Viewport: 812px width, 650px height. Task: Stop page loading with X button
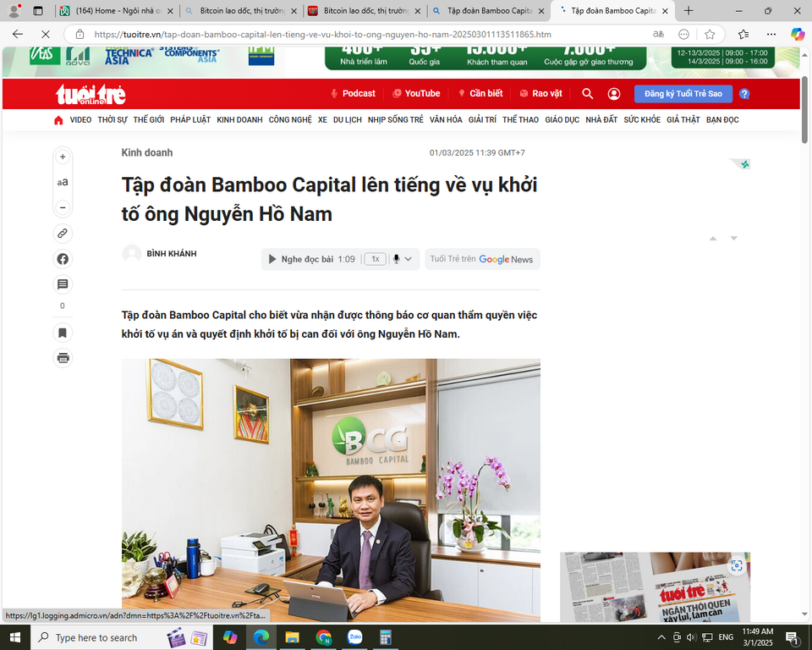46,34
